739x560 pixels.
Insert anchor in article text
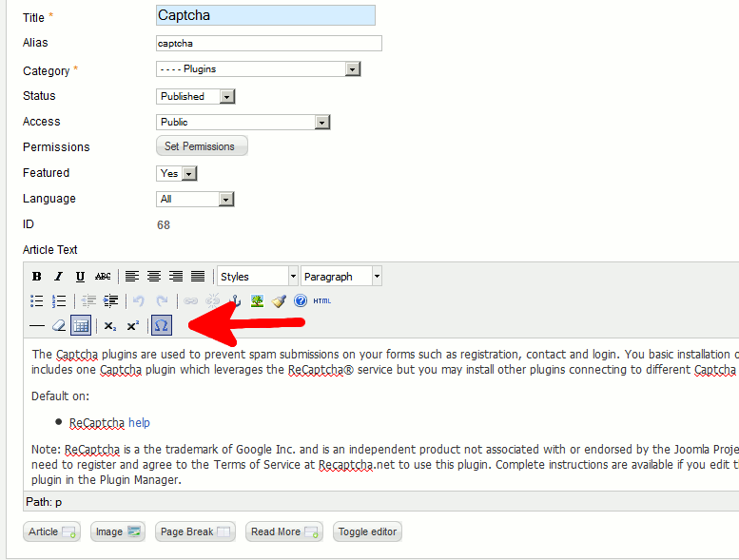click(235, 301)
